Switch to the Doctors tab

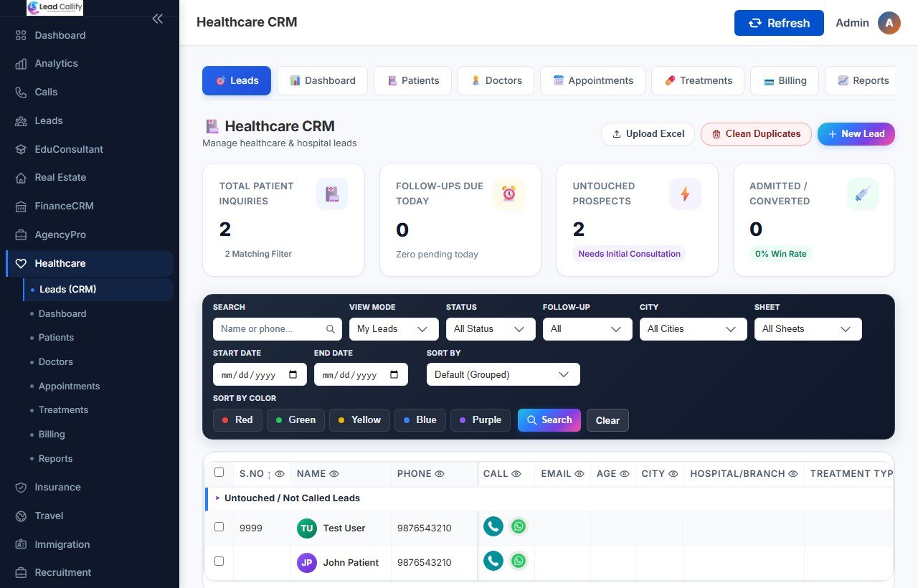point(496,80)
